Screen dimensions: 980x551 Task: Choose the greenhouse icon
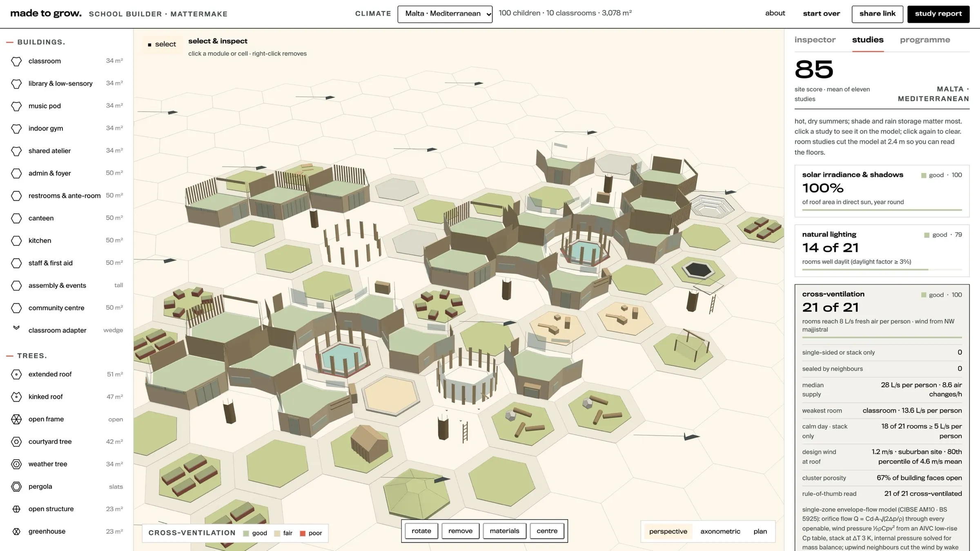pos(16,531)
